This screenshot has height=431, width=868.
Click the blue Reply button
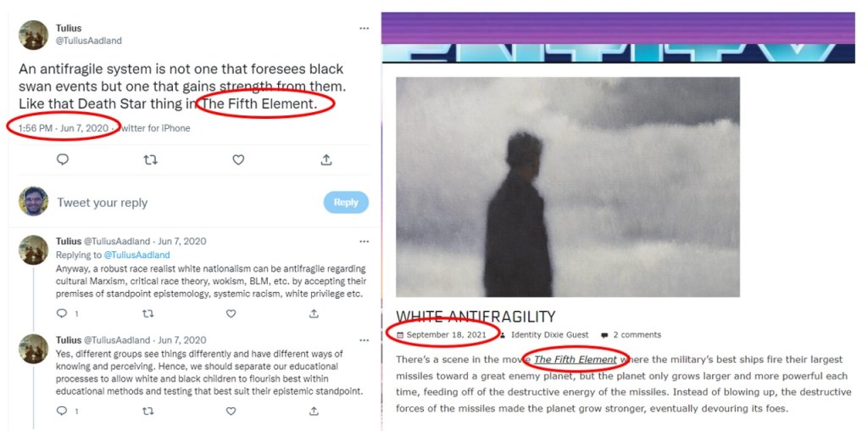[346, 202]
